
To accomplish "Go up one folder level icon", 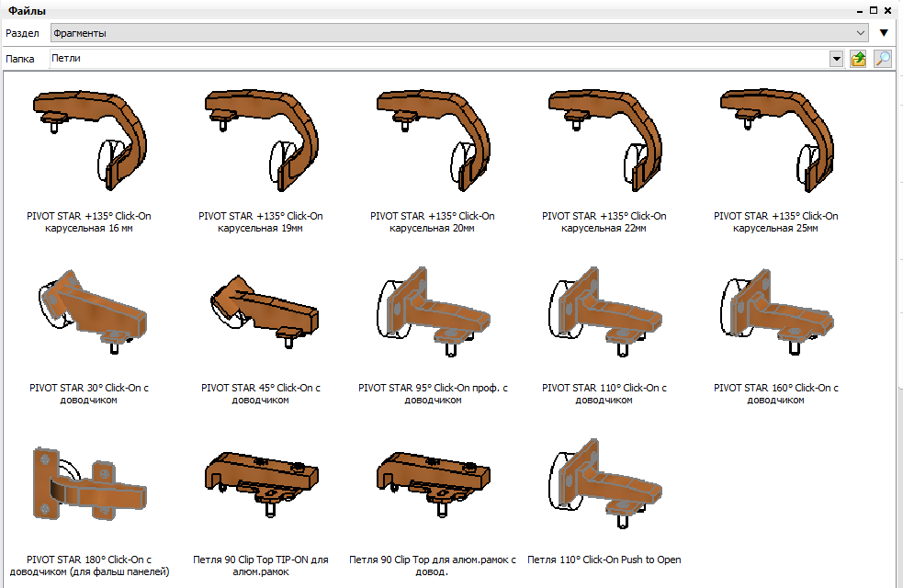I will (x=859, y=59).
